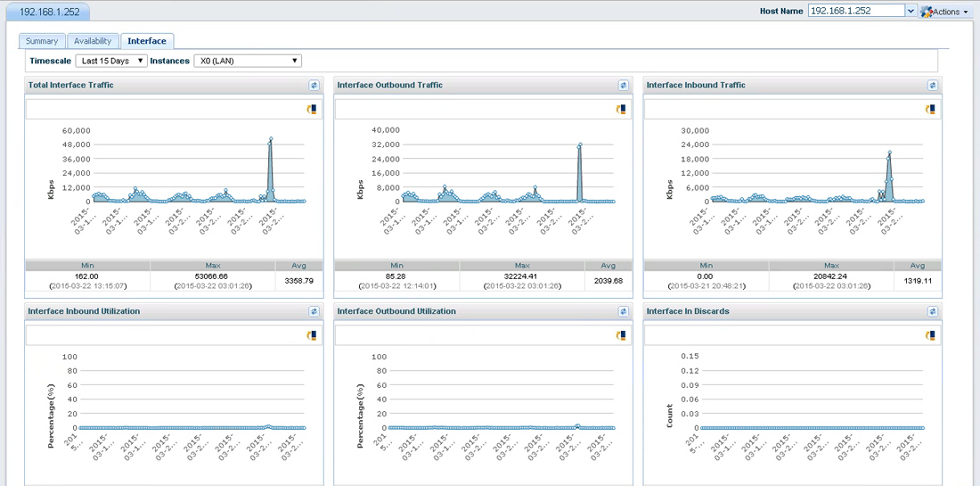The height and width of the screenshot is (486, 980).
Task: Select the Interface tab
Action: 147,41
